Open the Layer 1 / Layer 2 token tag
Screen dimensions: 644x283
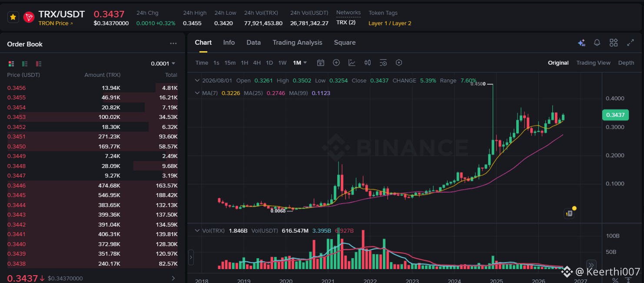point(390,23)
